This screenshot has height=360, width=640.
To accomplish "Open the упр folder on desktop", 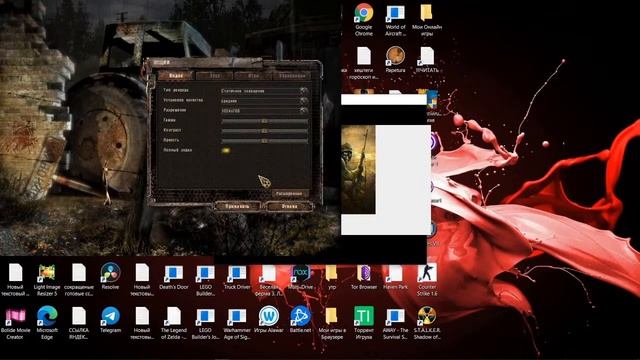I will pos(332,276).
